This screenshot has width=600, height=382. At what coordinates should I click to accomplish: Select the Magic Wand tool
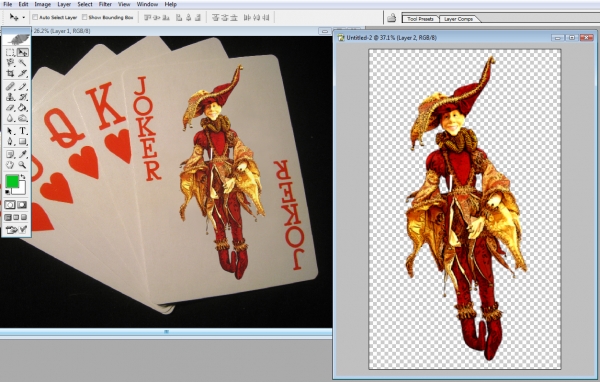pos(23,62)
